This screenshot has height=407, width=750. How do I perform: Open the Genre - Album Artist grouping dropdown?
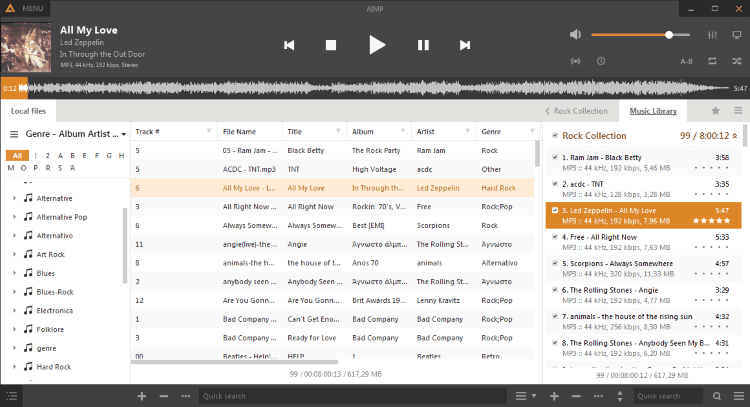point(76,134)
